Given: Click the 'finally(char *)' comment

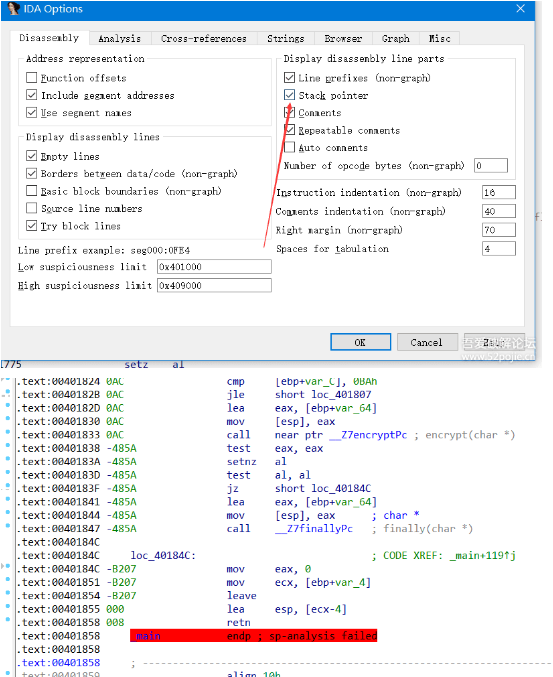Looking at the screenshot, I should point(428,528).
